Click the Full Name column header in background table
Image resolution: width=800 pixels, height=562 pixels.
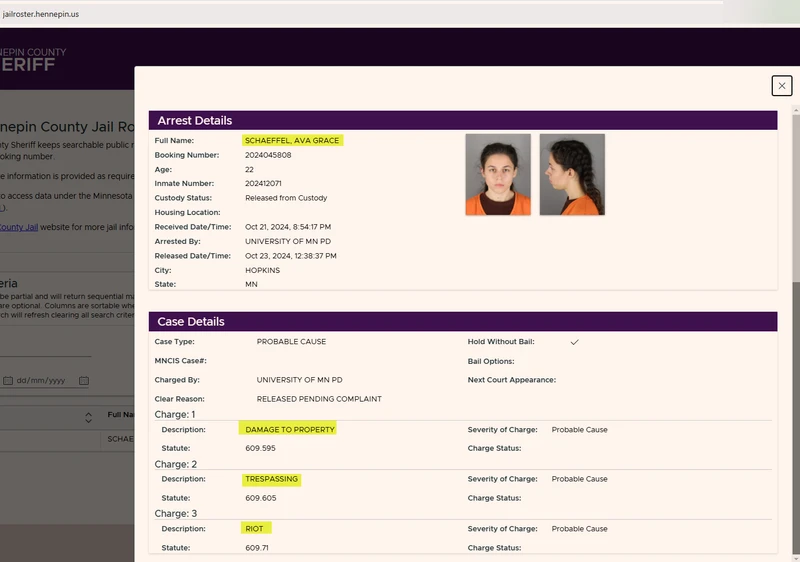[x=121, y=415]
